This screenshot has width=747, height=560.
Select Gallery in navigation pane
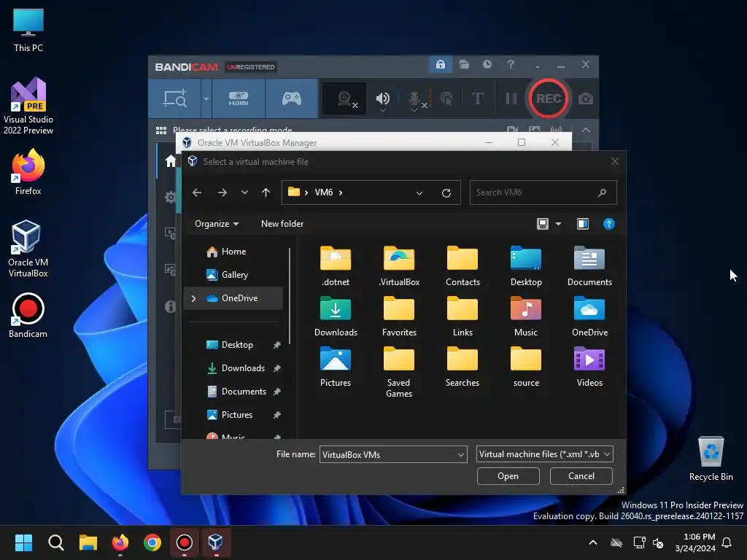coord(233,275)
